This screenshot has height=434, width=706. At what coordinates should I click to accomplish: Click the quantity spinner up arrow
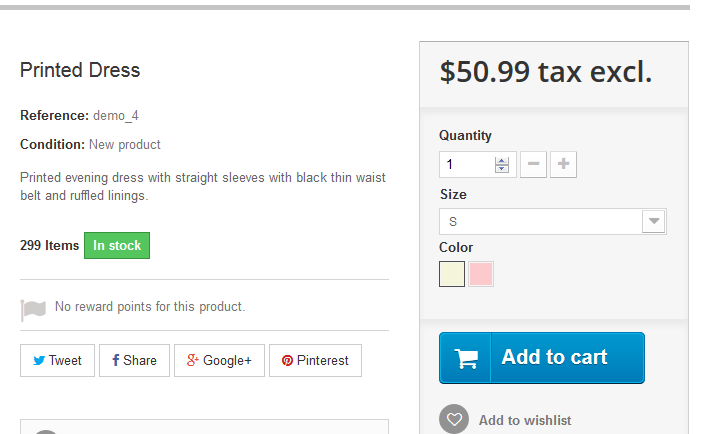(x=502, y=160)
